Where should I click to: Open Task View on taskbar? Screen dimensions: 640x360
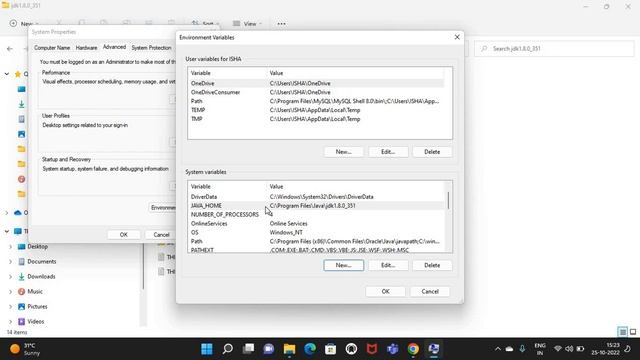[x=248, y=349]
